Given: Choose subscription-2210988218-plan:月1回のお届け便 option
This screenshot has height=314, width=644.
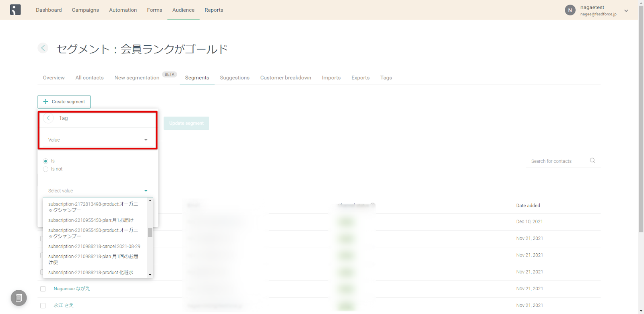Looking at the screenshot, I should click(95, 259).
